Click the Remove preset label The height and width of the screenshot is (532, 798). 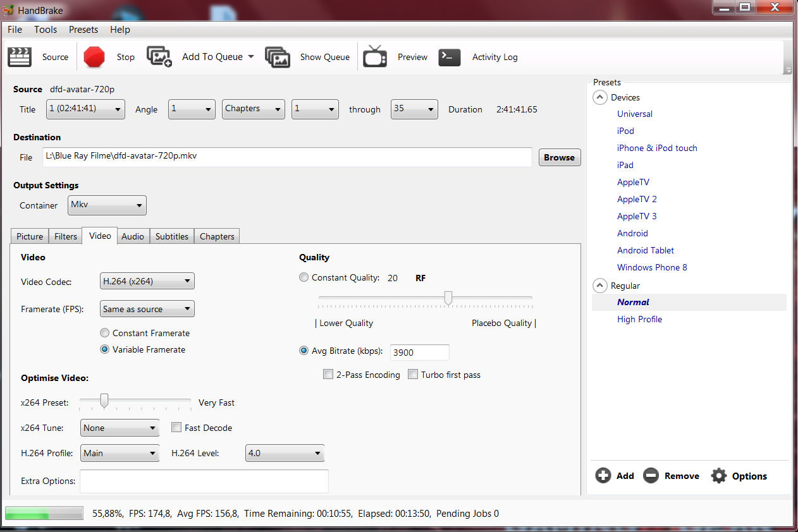[682, 476]
